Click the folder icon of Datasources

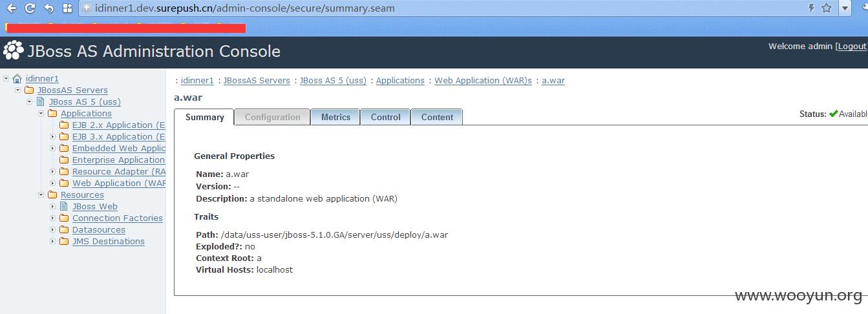(x=64, y=230)
